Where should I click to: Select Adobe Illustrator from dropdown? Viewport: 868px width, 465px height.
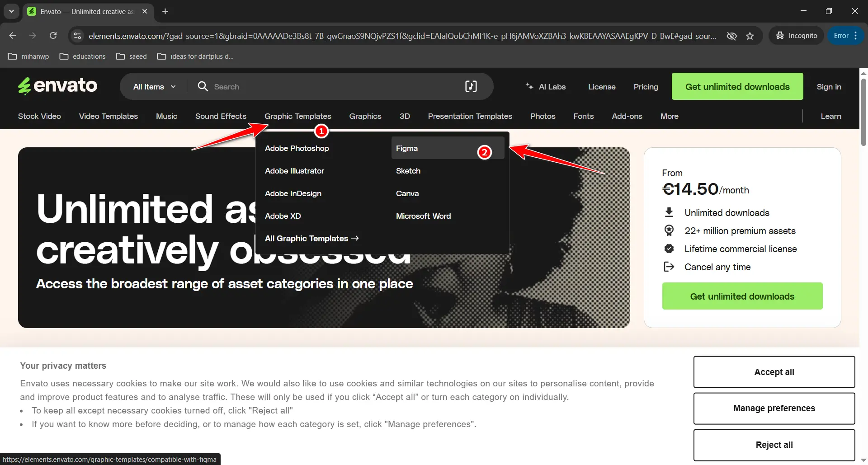(x=294, y=171)
